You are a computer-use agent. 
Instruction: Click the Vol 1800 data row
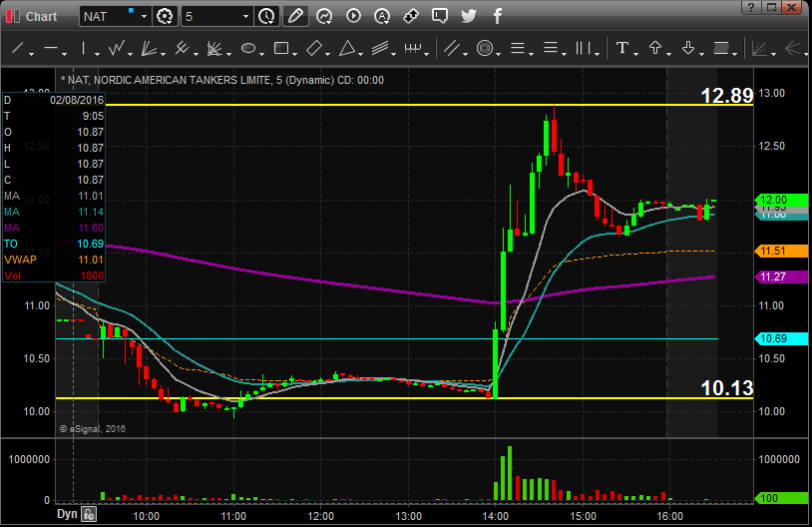tap(54, 275)
